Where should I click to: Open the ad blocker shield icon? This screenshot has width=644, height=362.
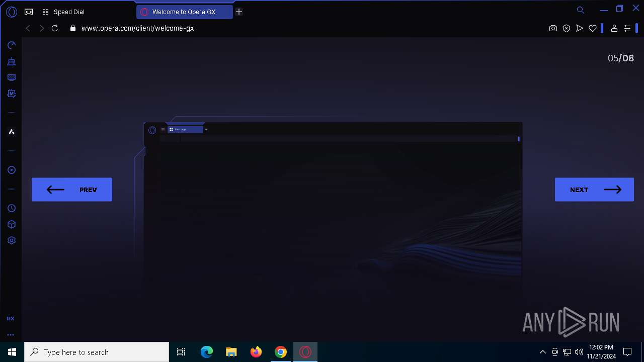point(567,28)
